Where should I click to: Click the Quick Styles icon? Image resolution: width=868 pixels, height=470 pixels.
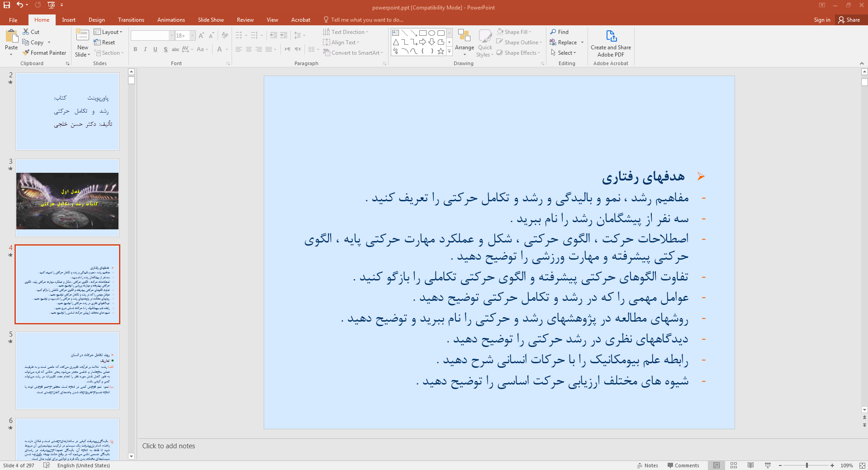[x=485, y=36]
